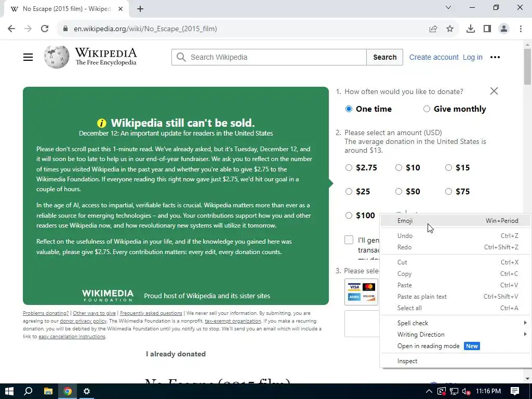Bookmark this page with the star icon
Image resolution: width=532 pixels, height=399 pixels.
click(x=450, y=29)
